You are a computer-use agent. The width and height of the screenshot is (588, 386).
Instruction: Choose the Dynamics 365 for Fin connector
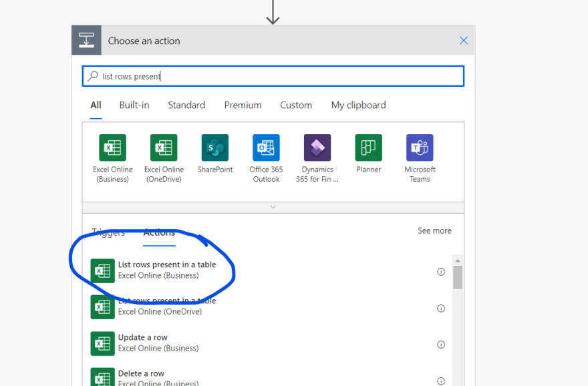317,148
